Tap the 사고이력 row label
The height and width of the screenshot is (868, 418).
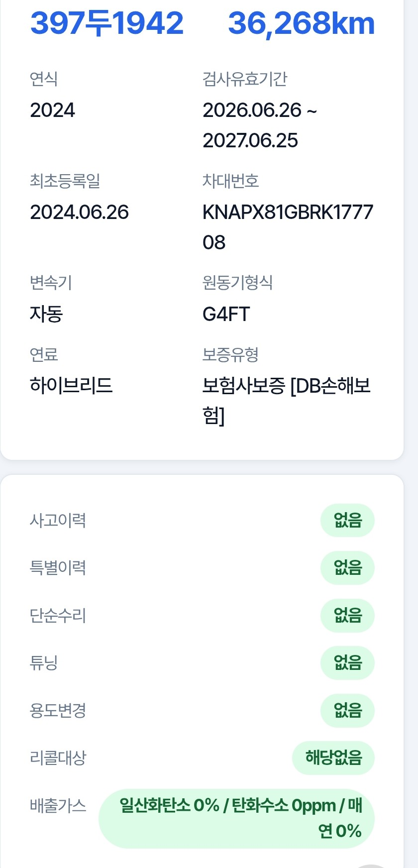point(58,520)
